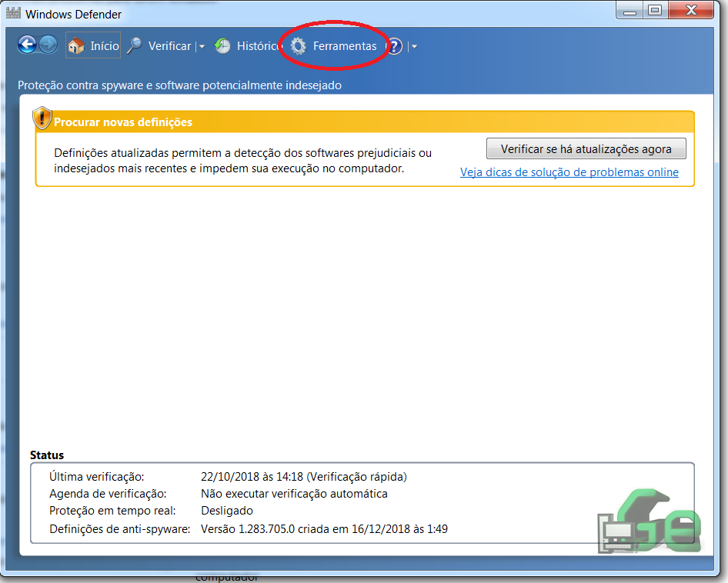Click the Histórico clock icon

pos(222,45)
